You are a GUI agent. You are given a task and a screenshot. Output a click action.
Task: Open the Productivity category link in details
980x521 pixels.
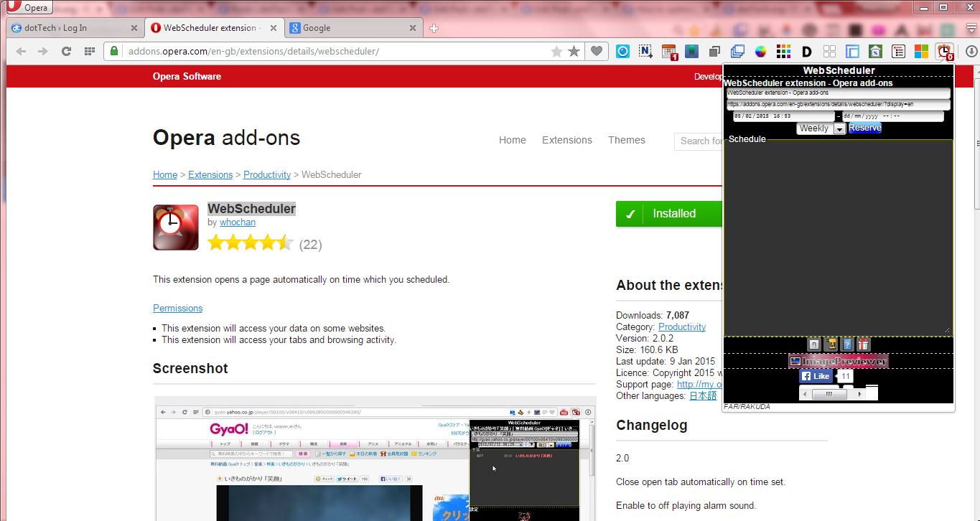[682, 327]
